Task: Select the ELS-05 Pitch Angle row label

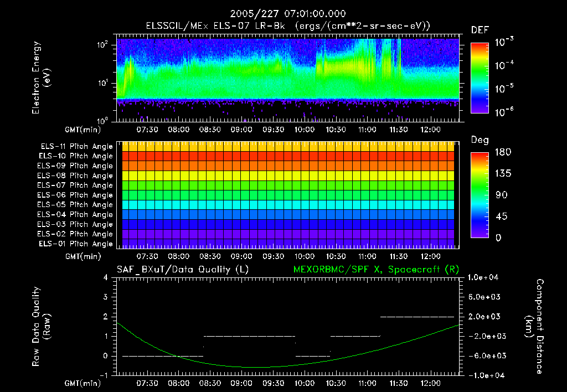Action: 75,205
